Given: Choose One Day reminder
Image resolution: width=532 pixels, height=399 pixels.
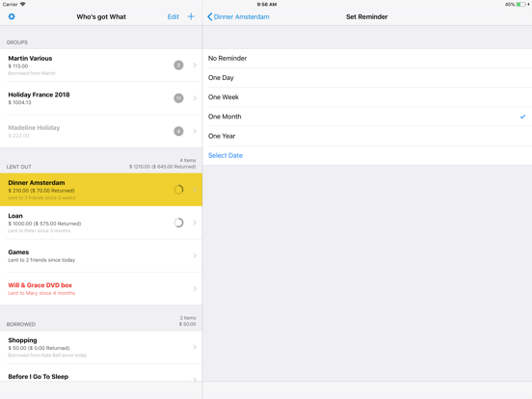Looking at the screenshot, I should [367, 78].
